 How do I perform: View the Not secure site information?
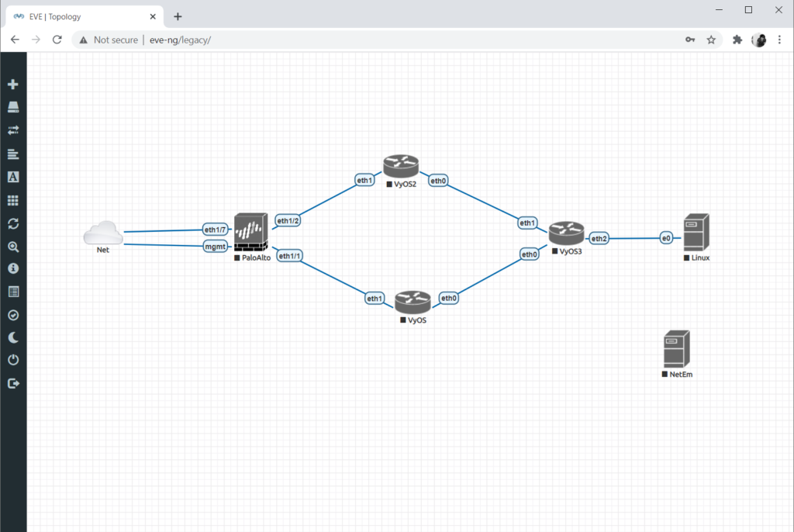pyautogui.click(x=109, y=40)
